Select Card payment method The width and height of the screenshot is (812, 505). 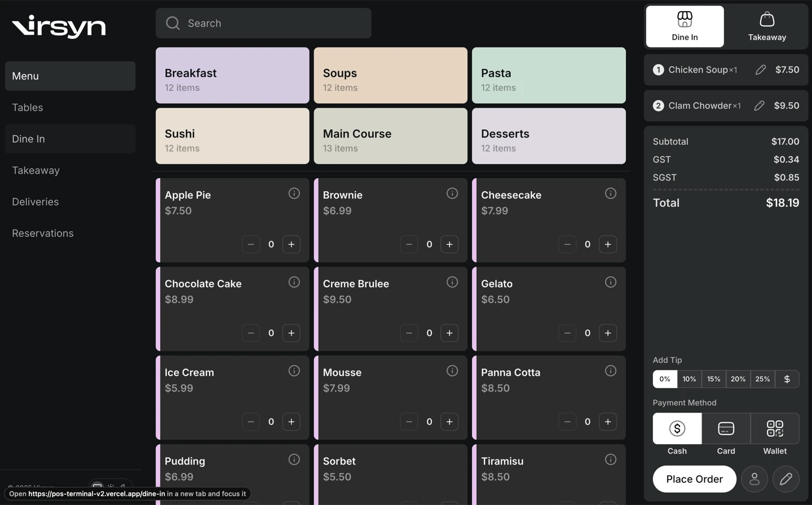coord(726,428)
